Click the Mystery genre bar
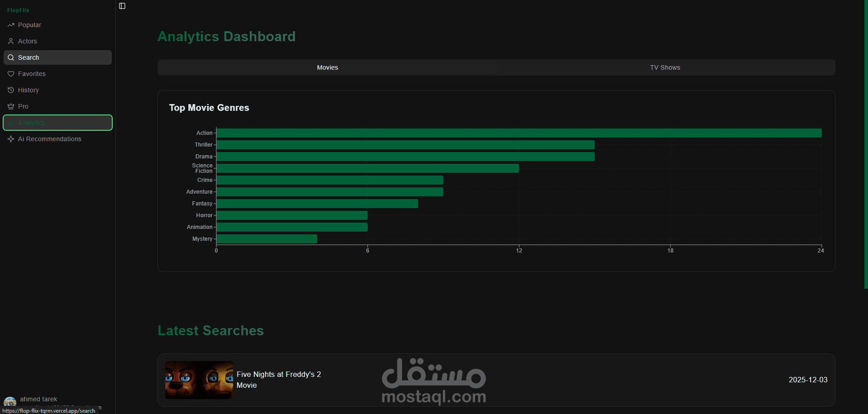Image resolution: width=868 pixels, height=414 pixels. pos(267,239)
